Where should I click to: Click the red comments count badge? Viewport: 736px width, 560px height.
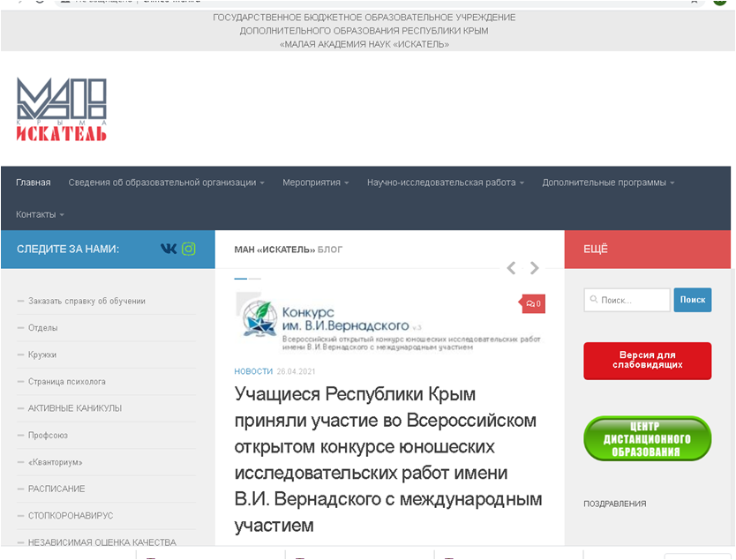533,303
